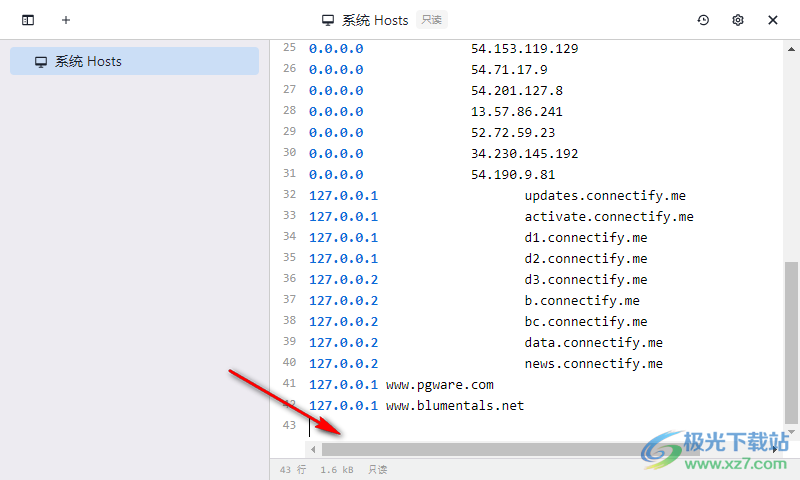Click the 127.0.0.1 address on line 32
Screen dimensions: 800x480
[343, 196]
